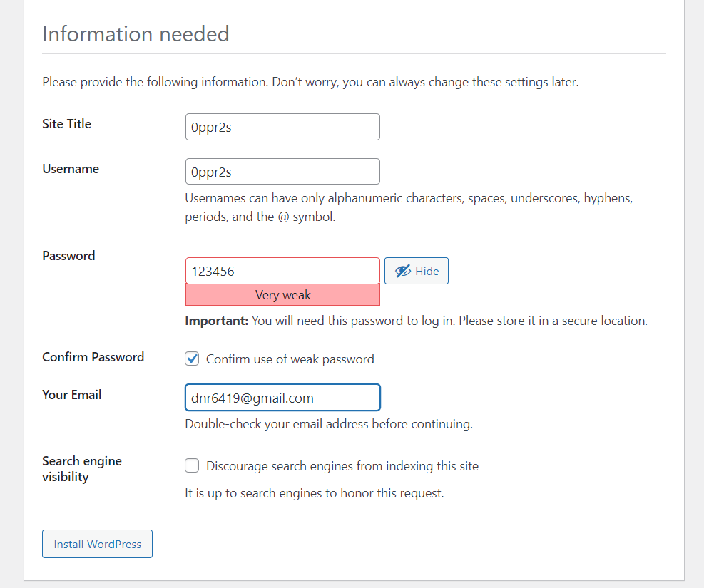
Task: Uncheck Confirm use of weak password
Action: (192, 359)
